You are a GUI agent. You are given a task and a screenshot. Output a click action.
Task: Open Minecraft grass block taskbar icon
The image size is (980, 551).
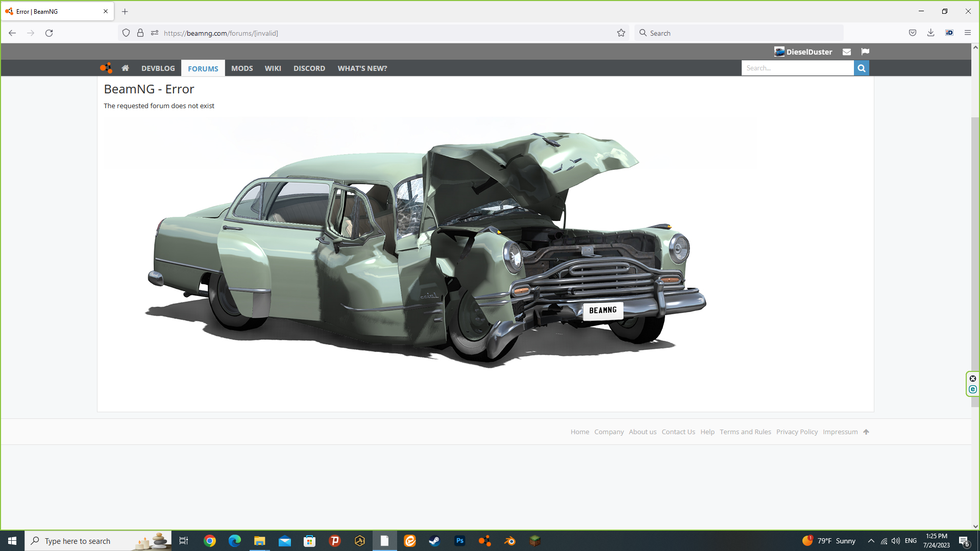point(535,541)
